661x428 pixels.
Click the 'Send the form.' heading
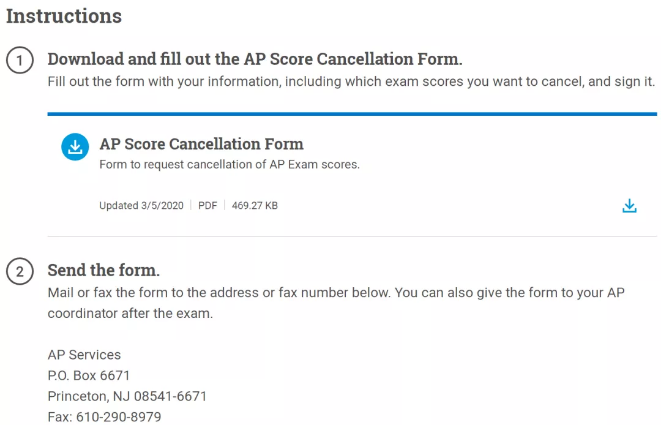point(104,270)
